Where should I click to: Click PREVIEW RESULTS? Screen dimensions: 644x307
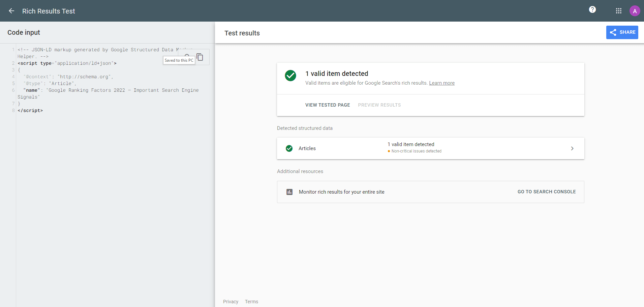point(379,105)
